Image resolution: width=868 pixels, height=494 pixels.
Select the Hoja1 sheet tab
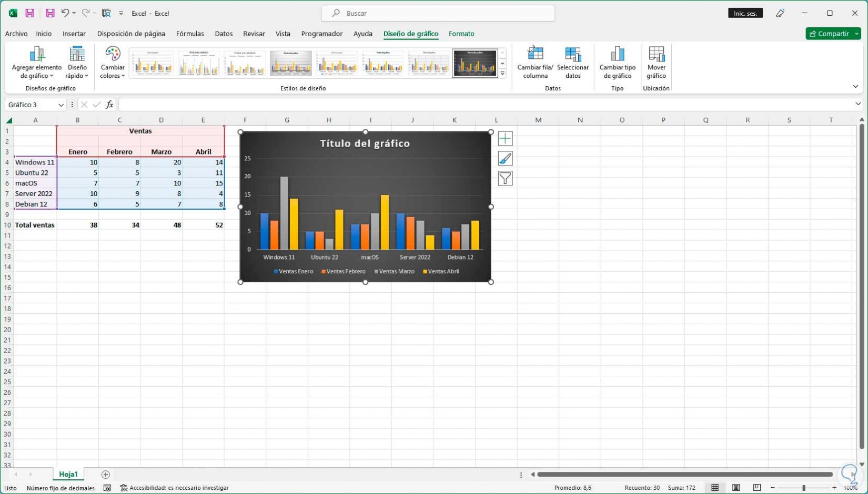pos(68,474)
